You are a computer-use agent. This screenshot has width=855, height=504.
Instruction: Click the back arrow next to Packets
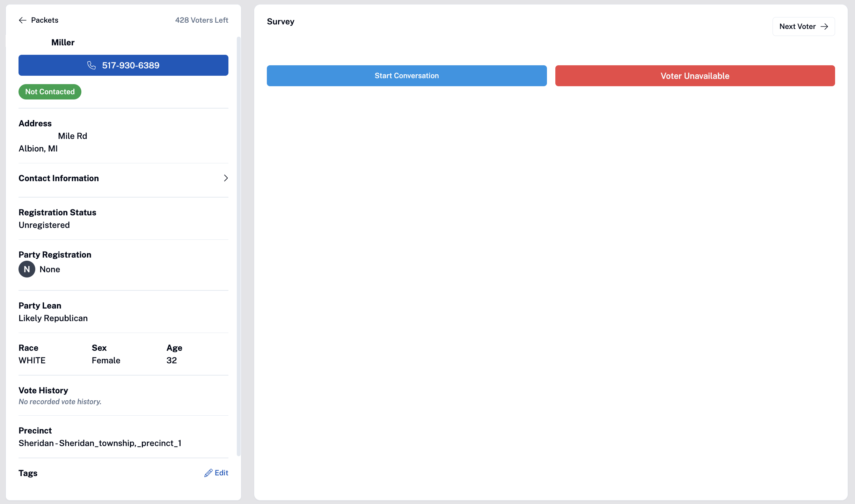[23, 20]
